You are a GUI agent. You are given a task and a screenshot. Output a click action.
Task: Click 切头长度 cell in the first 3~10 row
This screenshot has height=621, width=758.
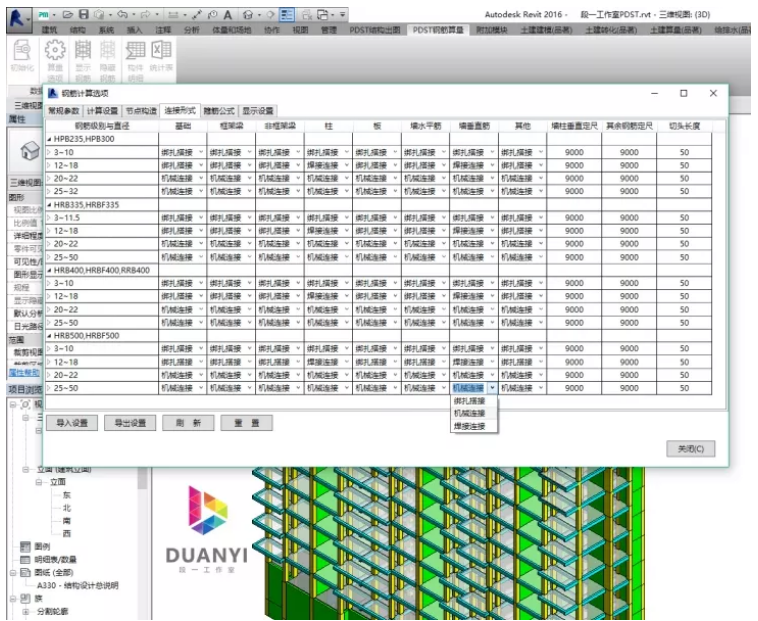(x=684, y=152)
